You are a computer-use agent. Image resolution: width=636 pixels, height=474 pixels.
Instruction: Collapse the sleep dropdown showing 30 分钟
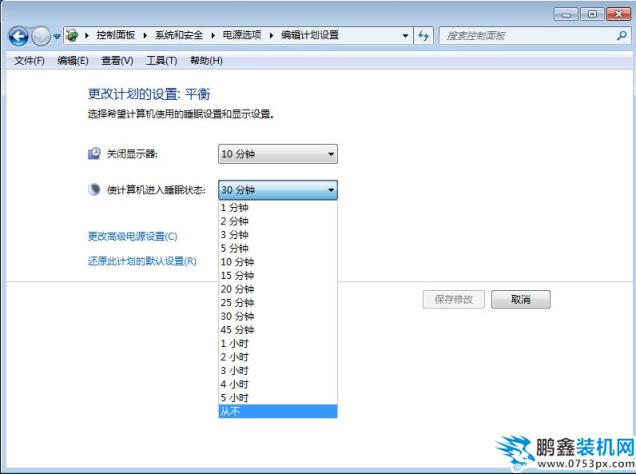[x=278, y=190]
